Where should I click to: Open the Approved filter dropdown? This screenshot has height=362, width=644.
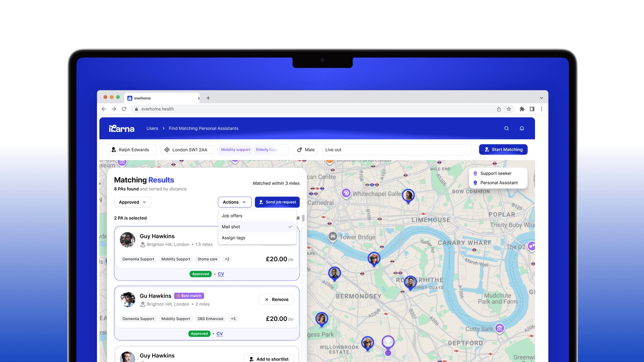[133, 202]
